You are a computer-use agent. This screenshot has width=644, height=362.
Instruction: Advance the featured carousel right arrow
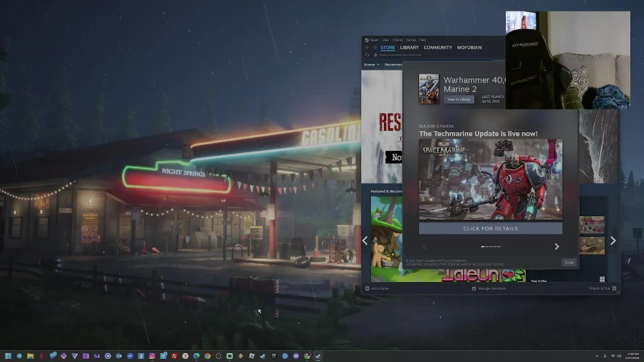tap(613, 241)
